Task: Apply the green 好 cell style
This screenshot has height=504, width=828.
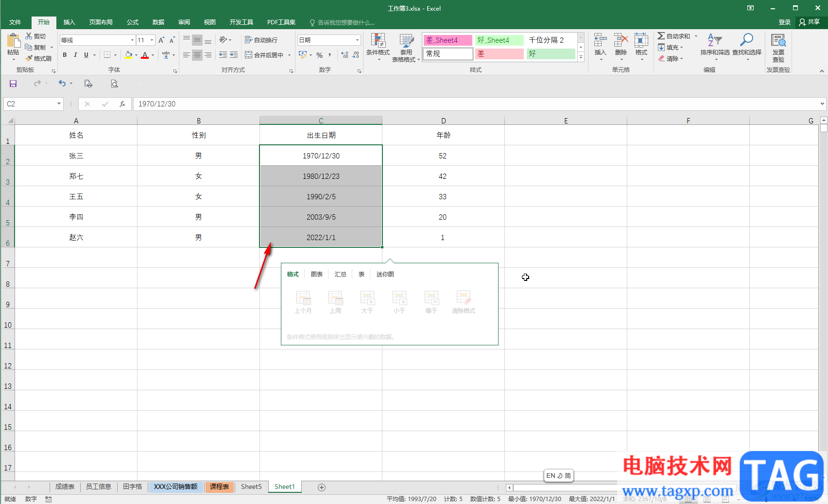Action: coord(551,53)
